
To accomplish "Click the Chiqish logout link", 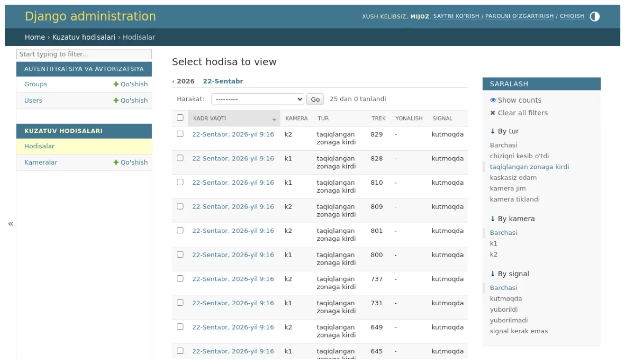I will click(x=572, y=16).
